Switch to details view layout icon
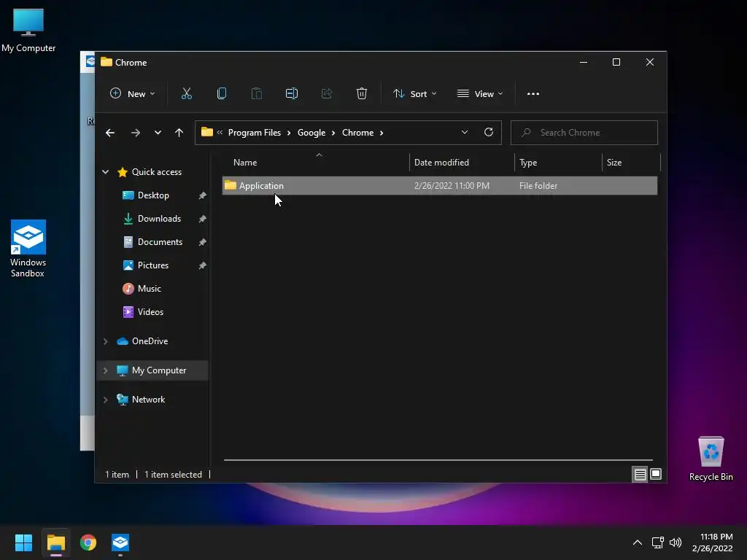 tap(640, 474)
